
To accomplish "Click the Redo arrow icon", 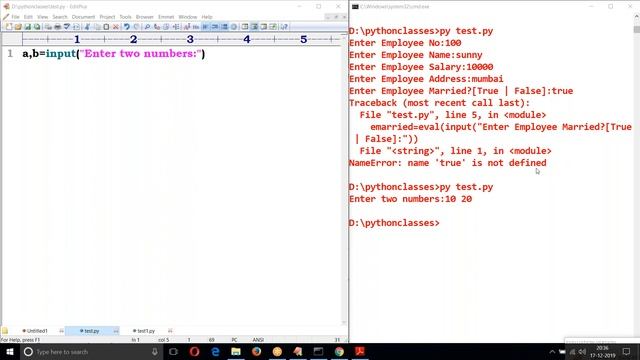I will pyautogui.click(x=136, y=27).
